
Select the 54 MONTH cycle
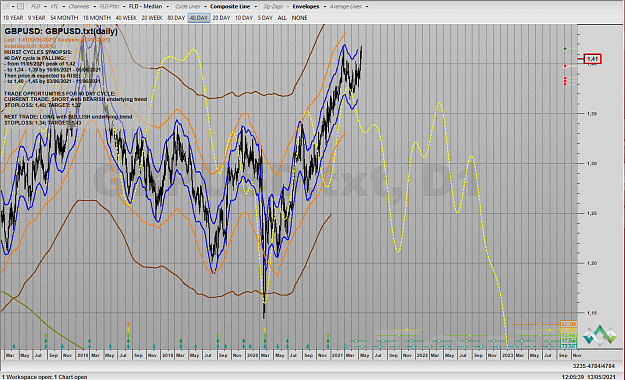[x=64, y=18]
